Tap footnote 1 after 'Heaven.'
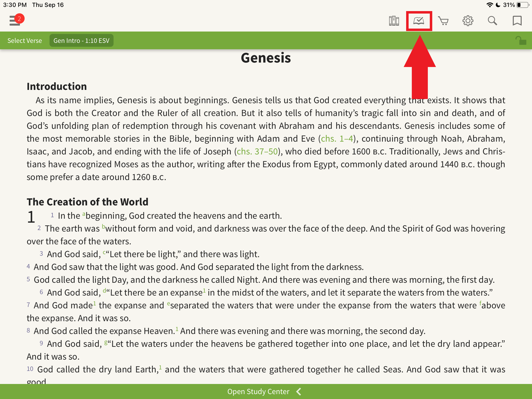The width and height of the screenshot is (532, 399). pos(177,329)
